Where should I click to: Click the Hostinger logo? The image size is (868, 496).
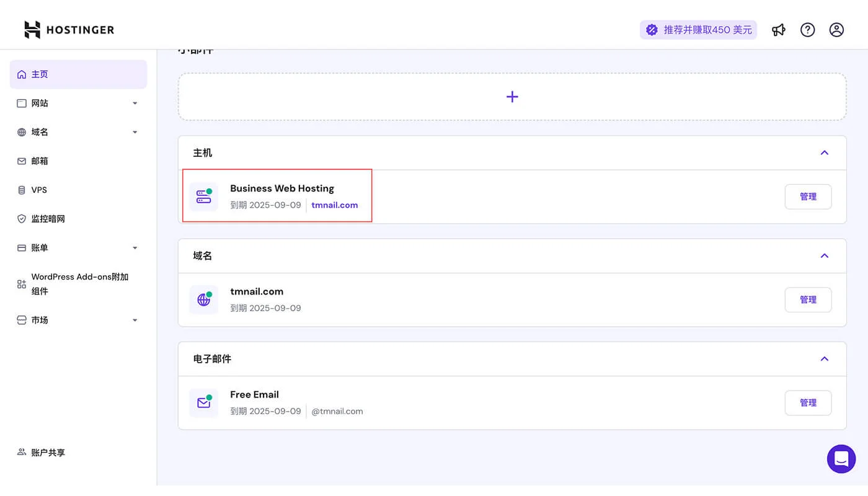[x=69, y=30]
